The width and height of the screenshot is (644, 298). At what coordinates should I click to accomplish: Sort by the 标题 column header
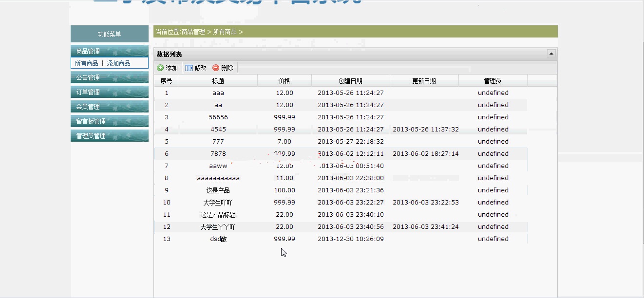pos(218,81)
